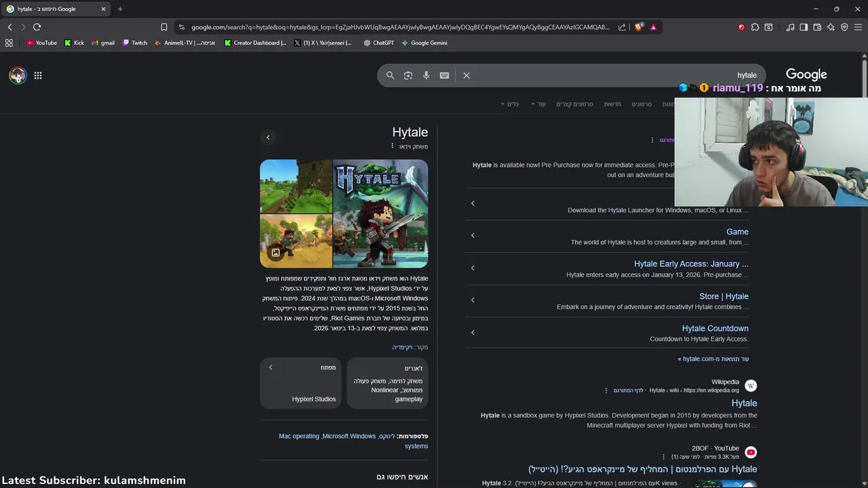The height and width of the screenshot is (488, 868).
Task: Click the Google logo
Action: (x=806, y=75)
